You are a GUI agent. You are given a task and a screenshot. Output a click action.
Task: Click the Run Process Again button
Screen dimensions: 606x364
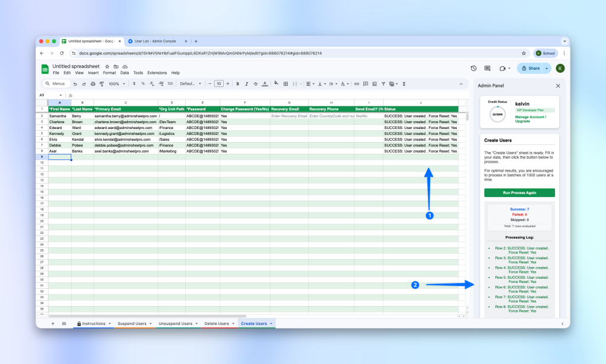click(x=519, y=193)
